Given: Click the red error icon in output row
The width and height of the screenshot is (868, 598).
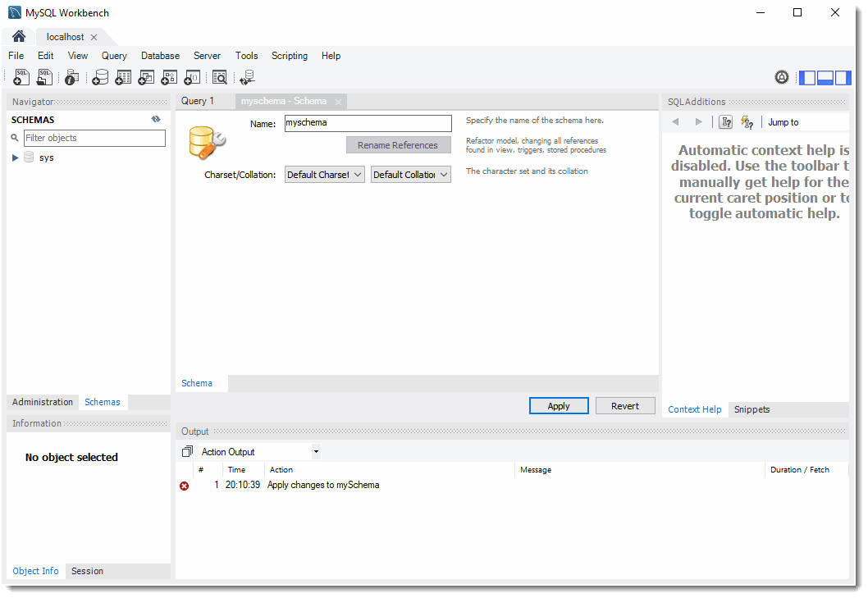Looking at the screenshot, I should (x=185, y=486).
